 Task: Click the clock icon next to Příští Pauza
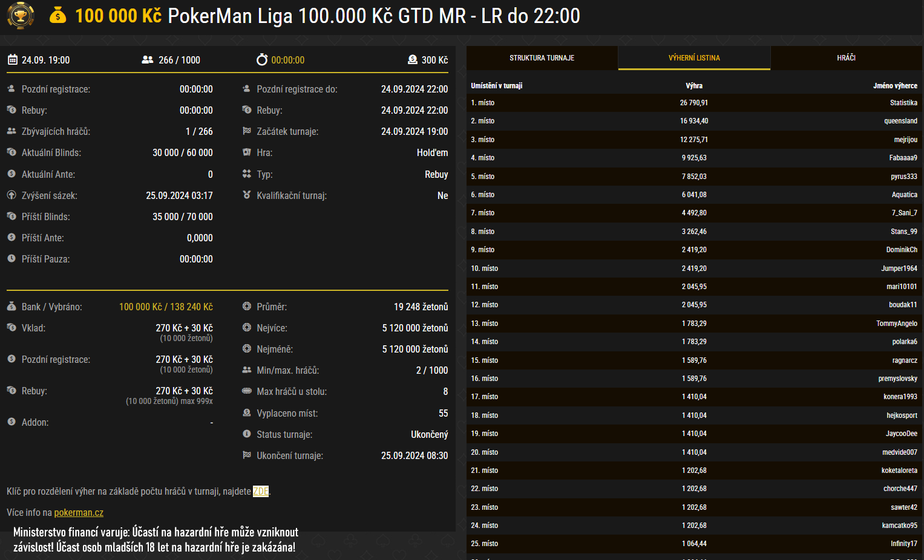pyautogui.click(x=11, y=259)
